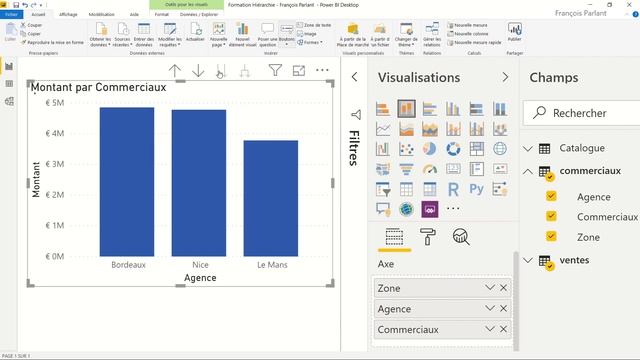Select the waterfall chart visual

[x=383, y=149]
